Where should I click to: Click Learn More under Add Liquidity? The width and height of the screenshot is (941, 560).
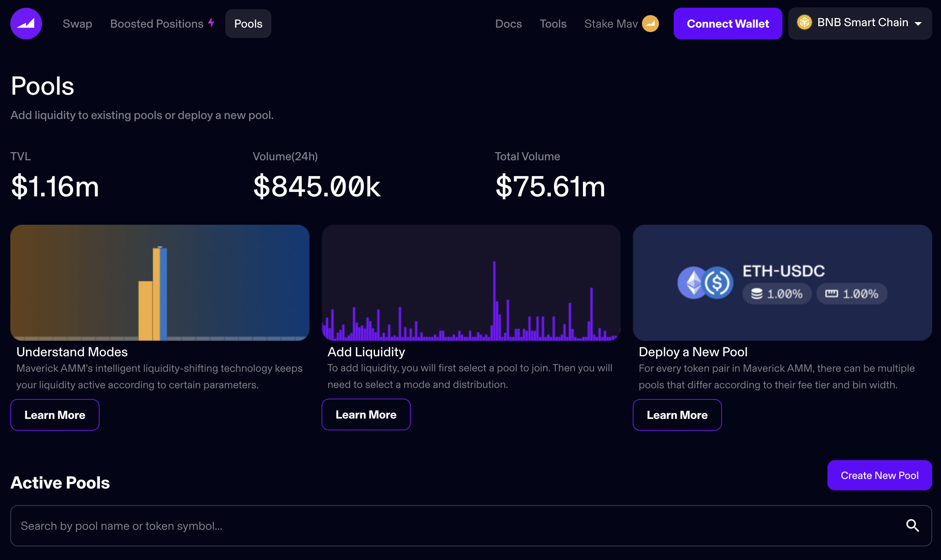366,414
